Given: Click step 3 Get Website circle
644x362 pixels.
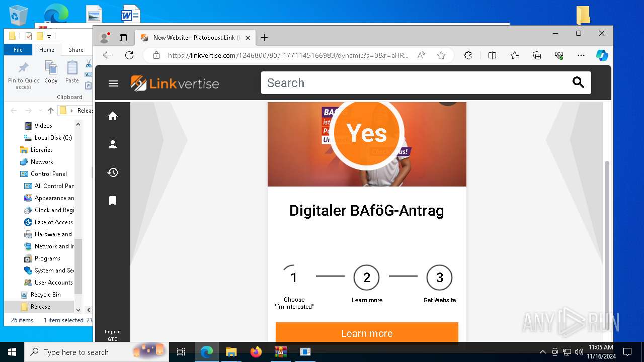Looking at the screenshot, I should tap(440, 278).
